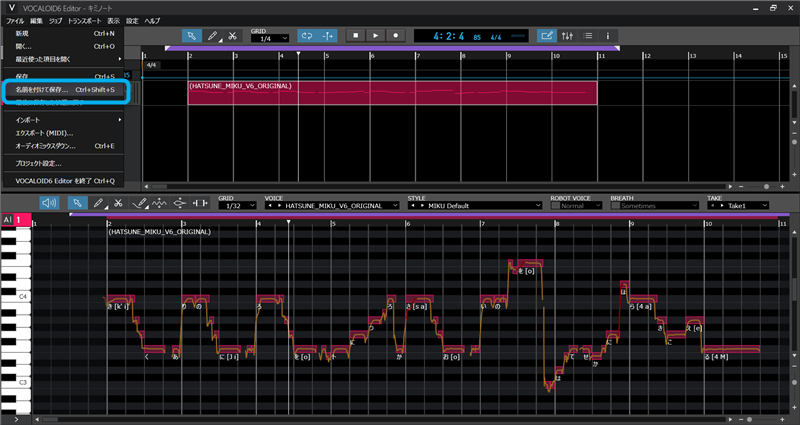
Task: Select the arrow tool in note editor
Action: 78,203
